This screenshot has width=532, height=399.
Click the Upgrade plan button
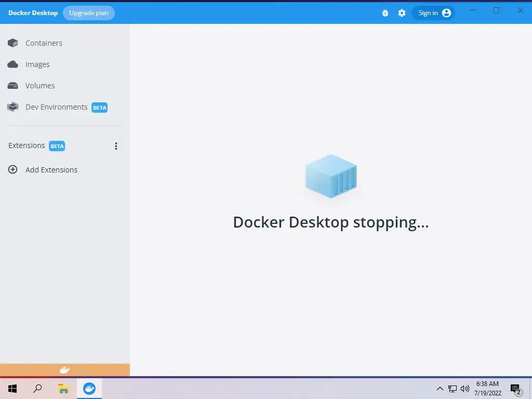tap(89, 13)
